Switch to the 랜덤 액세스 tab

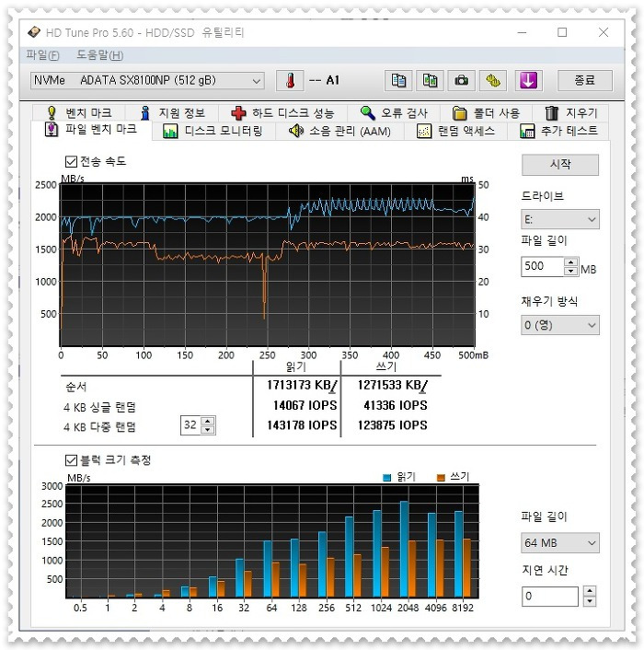[456, 132]
